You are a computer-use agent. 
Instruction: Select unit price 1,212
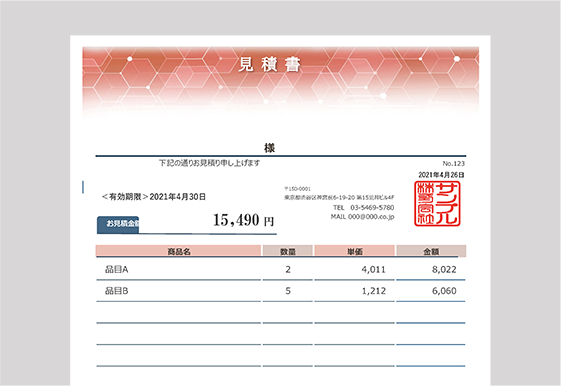(374, 291)
